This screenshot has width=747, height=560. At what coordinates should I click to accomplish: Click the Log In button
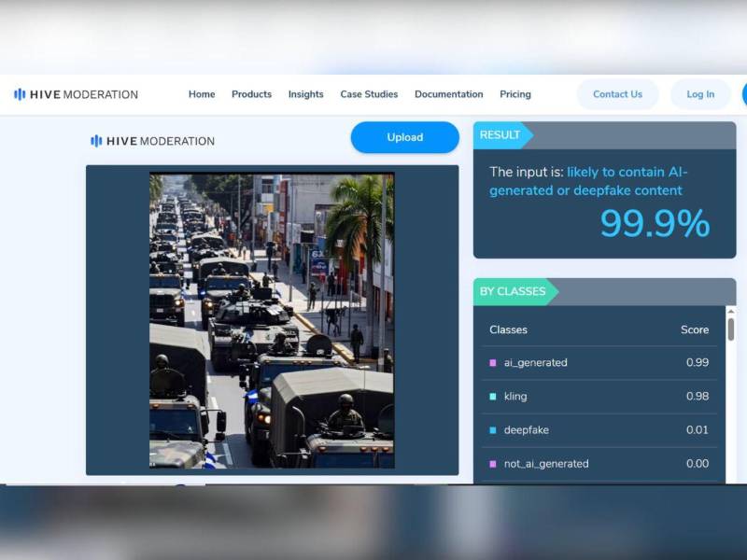coord(700,94)
